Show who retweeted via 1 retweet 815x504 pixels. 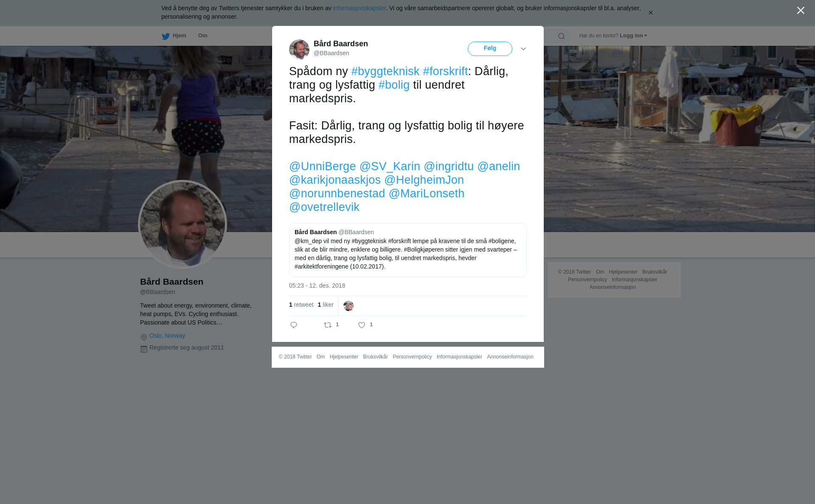coord(301,305)
